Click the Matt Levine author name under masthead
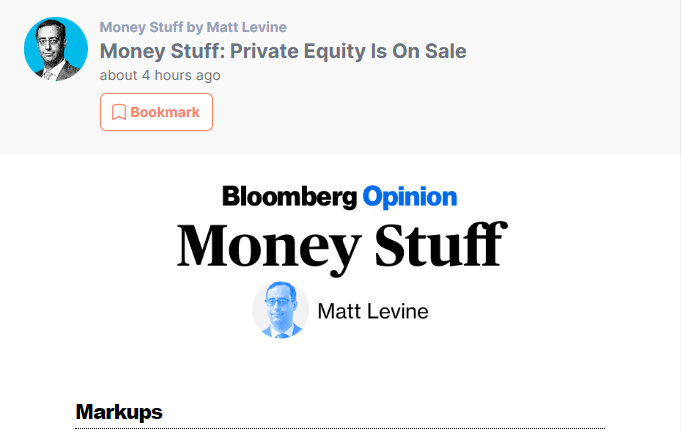The width and height of the screenshot is (681, 433). [x=373, y=311]
